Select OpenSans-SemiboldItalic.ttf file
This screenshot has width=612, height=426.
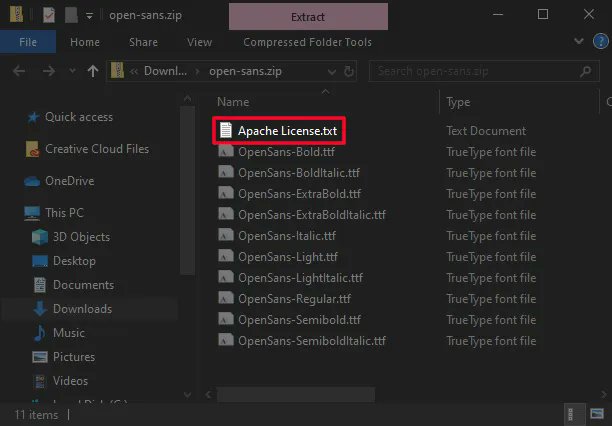312,341
